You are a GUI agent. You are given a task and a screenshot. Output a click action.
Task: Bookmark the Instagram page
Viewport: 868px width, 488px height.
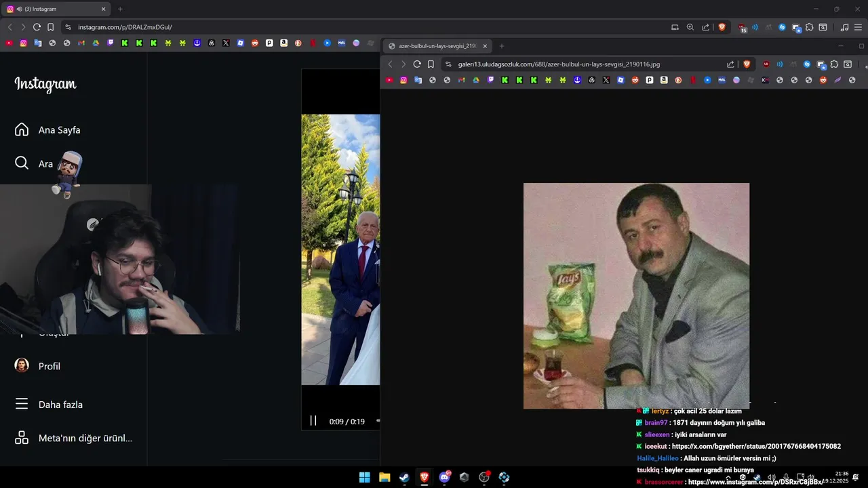(50, 27)
